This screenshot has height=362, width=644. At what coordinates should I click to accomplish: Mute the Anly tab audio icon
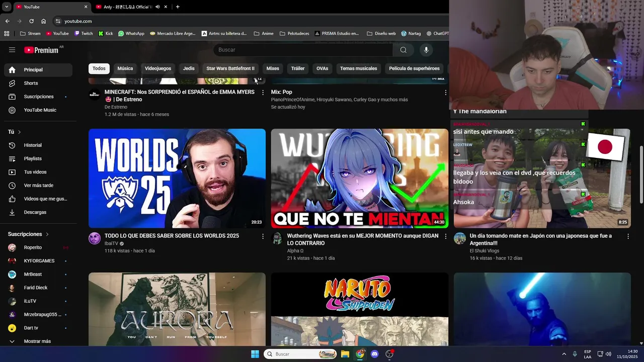(157, 7)
